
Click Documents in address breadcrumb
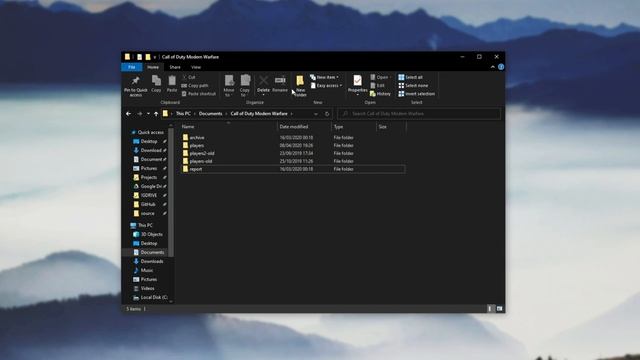coord(211,113)
